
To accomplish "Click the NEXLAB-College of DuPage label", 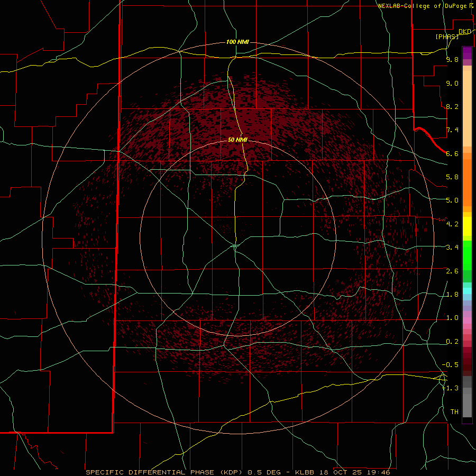I will [x=424, y=6].
